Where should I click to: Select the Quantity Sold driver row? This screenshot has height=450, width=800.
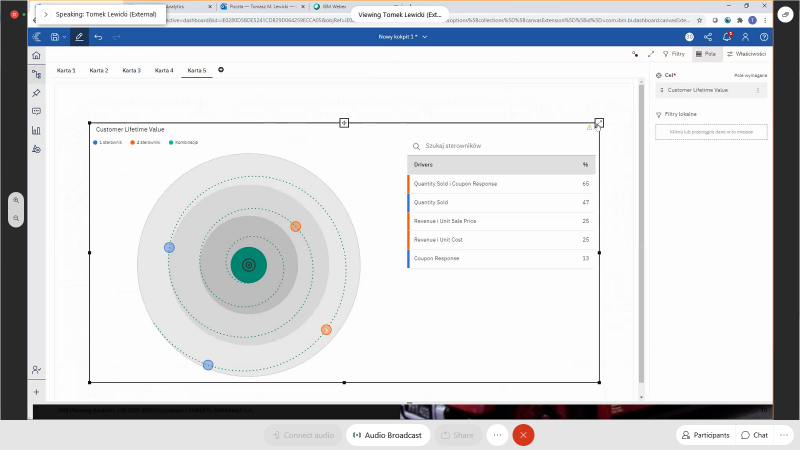pos(500,203)
